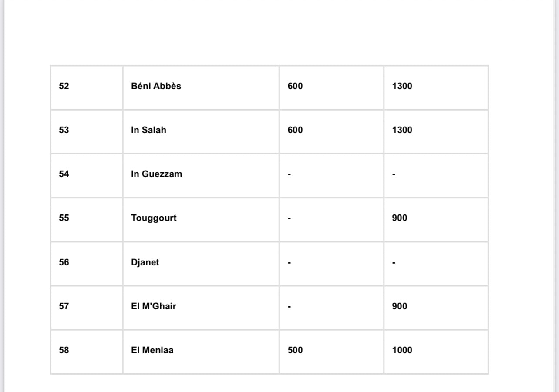Click 600 in the Béni Abbès row
Screen dimensions: 559x392
(295, 86)
